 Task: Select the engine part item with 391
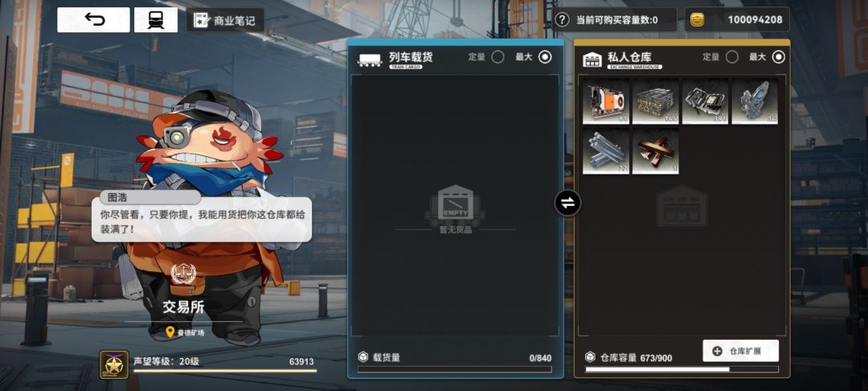click(x=705, y=101)
